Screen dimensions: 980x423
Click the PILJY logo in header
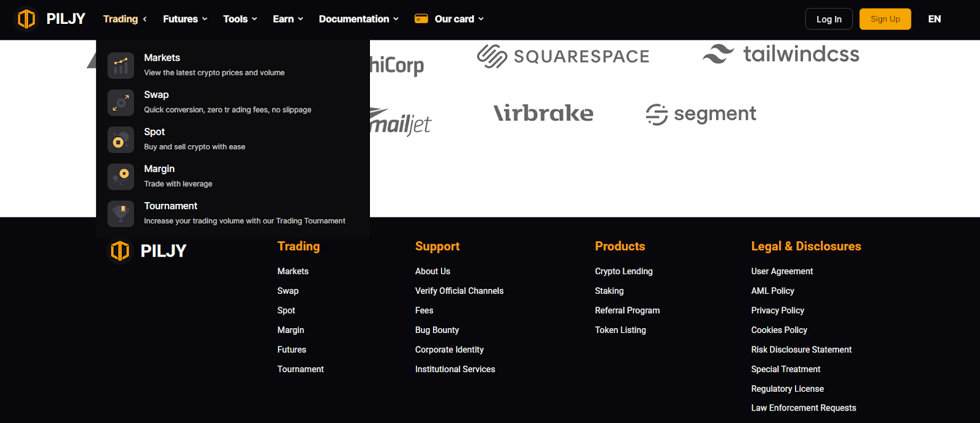click(x=51, y=19)
